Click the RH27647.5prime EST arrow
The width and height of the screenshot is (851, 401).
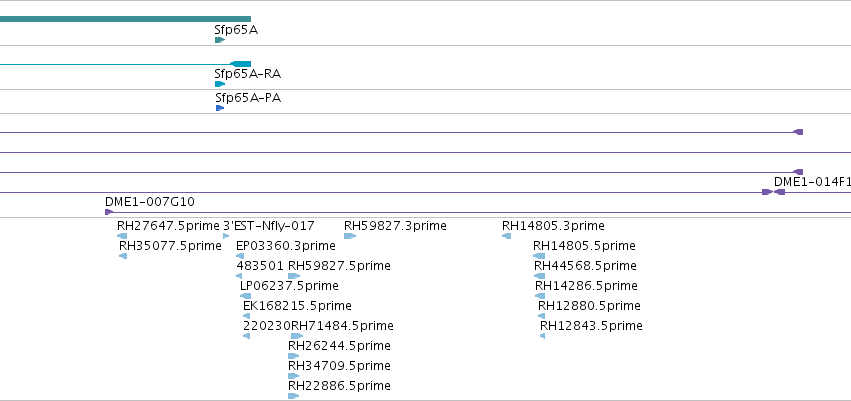(x=122, y=236)
